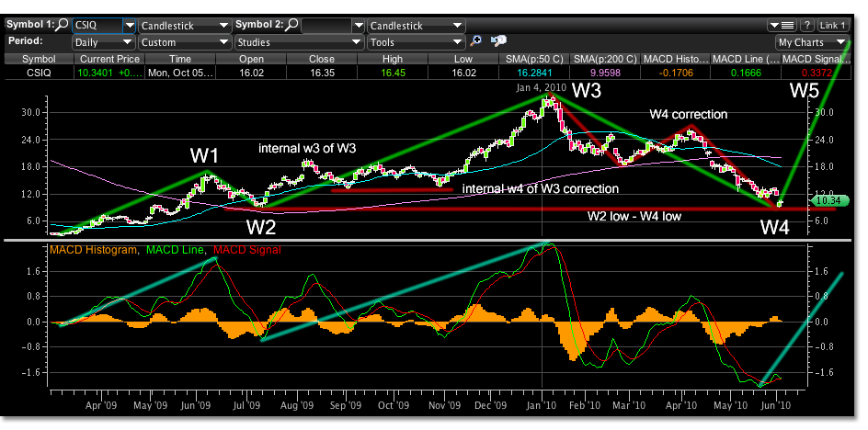Click the Symbol 2 search magnifier icon

coord(292,26)
